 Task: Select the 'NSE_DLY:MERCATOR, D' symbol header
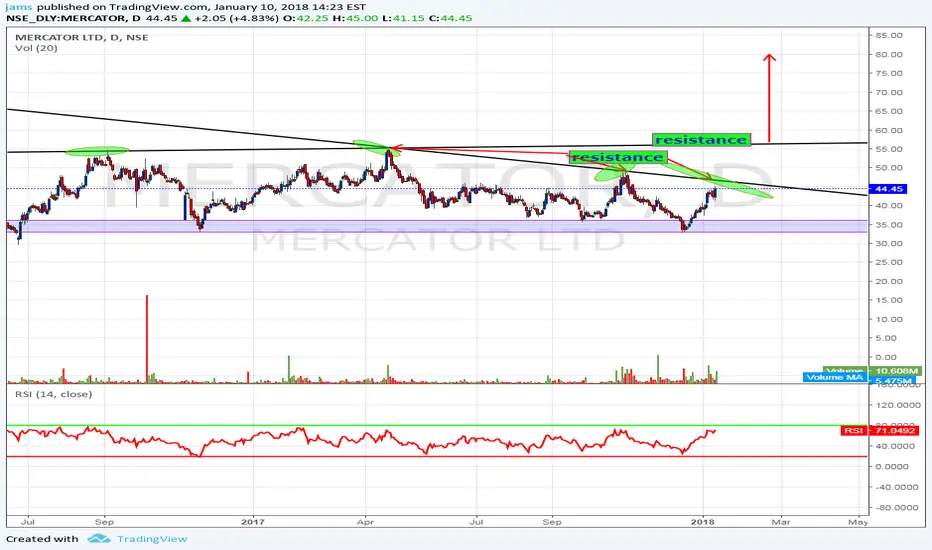tap(74, 18)
